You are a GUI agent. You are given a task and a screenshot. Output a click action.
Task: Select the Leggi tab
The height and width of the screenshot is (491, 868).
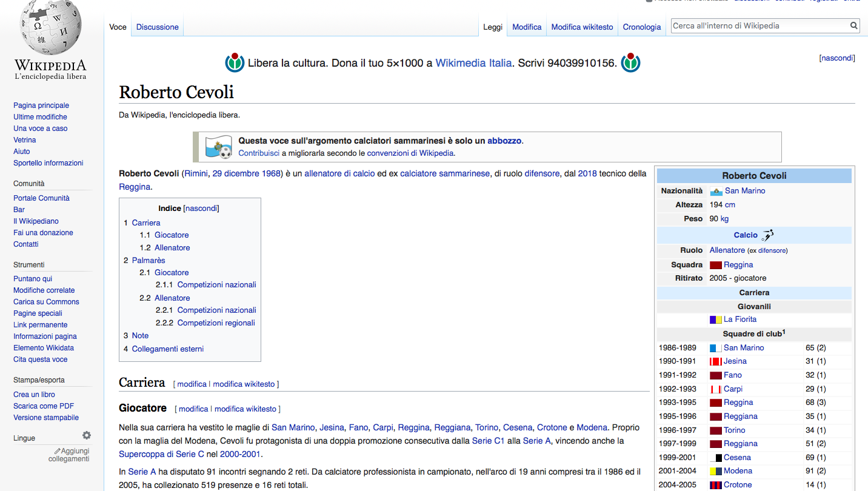[493, 27]
